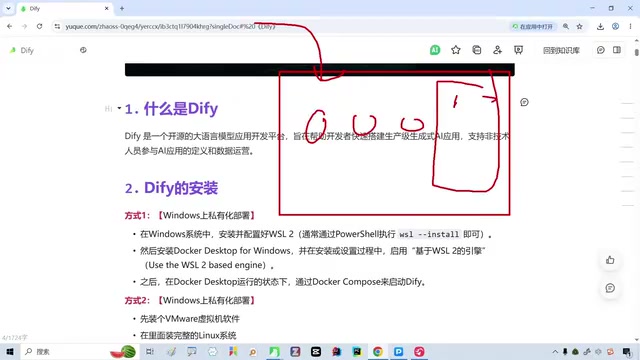Open the comments panel icon

[x=600, y=50]
